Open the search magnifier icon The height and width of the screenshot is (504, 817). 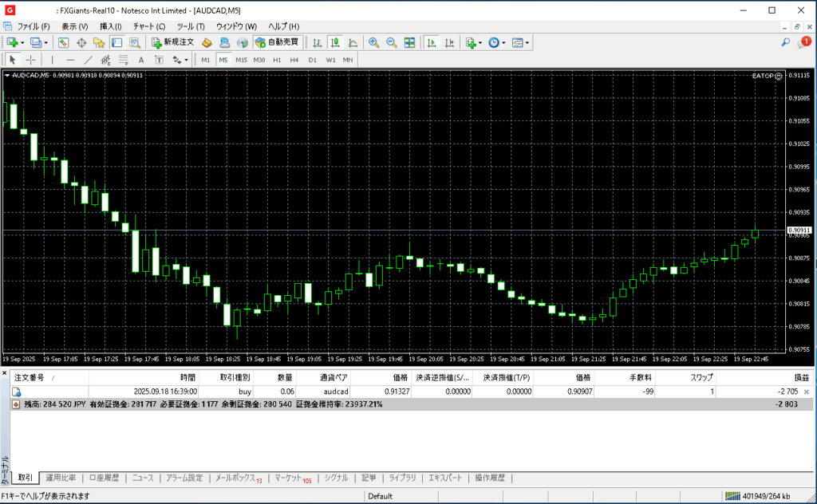[x=786, y=42]
